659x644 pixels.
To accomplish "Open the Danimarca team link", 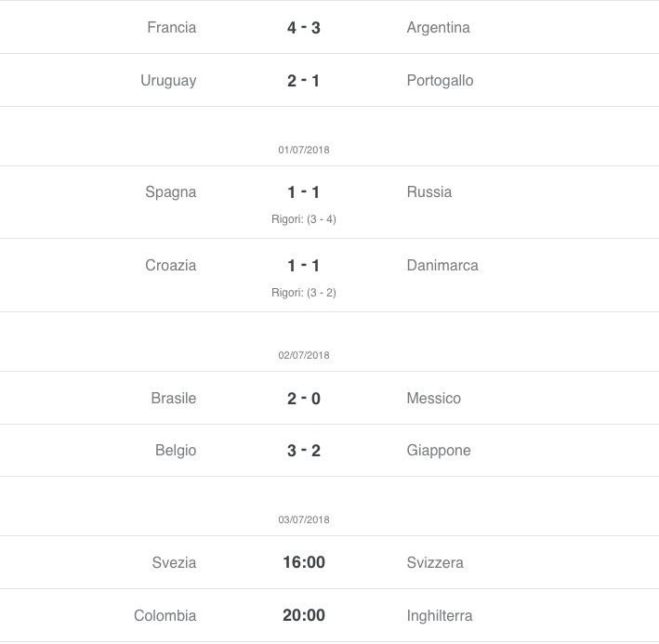I will tap(442, 266).
